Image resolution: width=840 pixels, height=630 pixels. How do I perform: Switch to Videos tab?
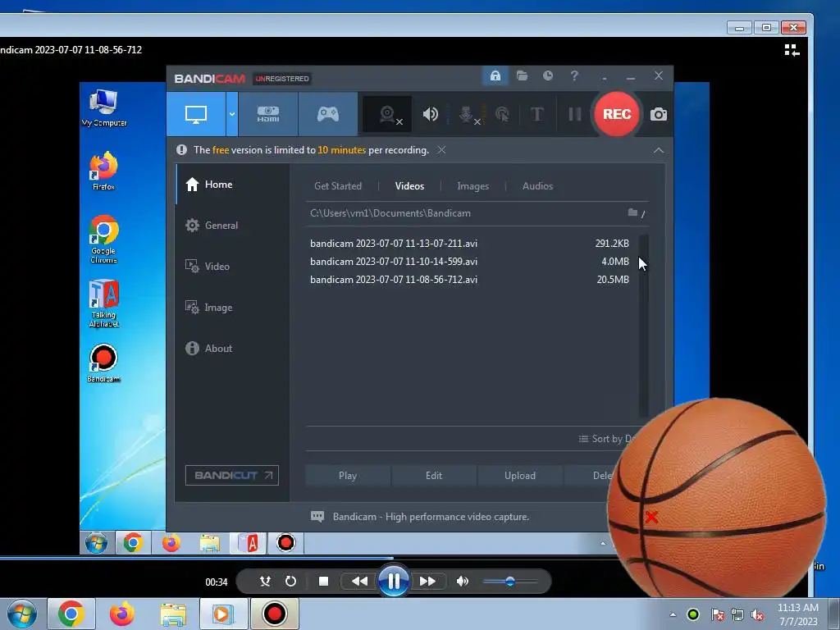(409, 186)
